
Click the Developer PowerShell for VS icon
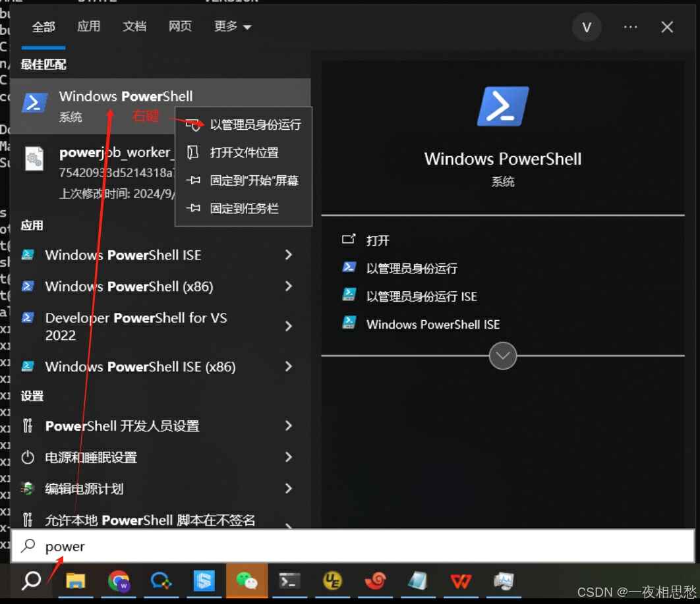click(x=28, y=317)
